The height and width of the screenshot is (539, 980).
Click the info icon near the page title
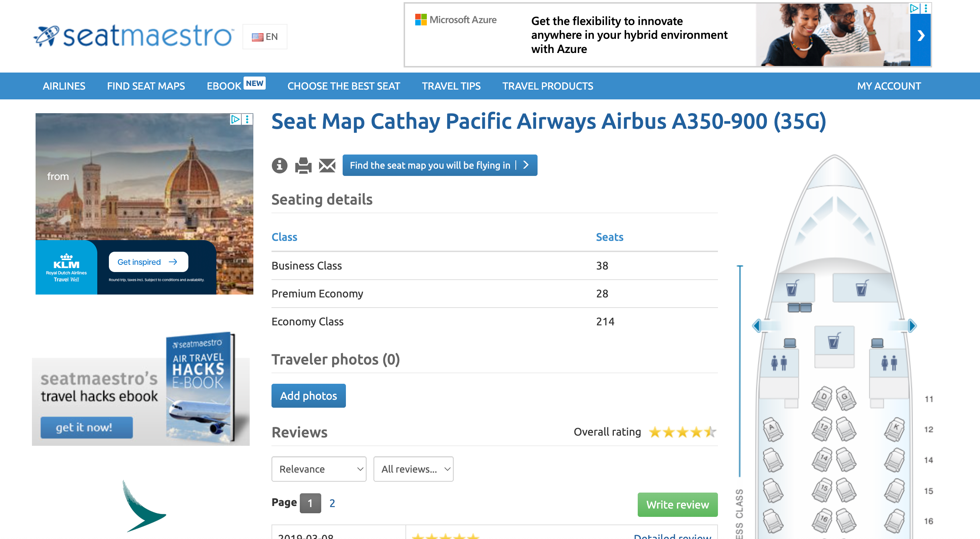[279, 165]
